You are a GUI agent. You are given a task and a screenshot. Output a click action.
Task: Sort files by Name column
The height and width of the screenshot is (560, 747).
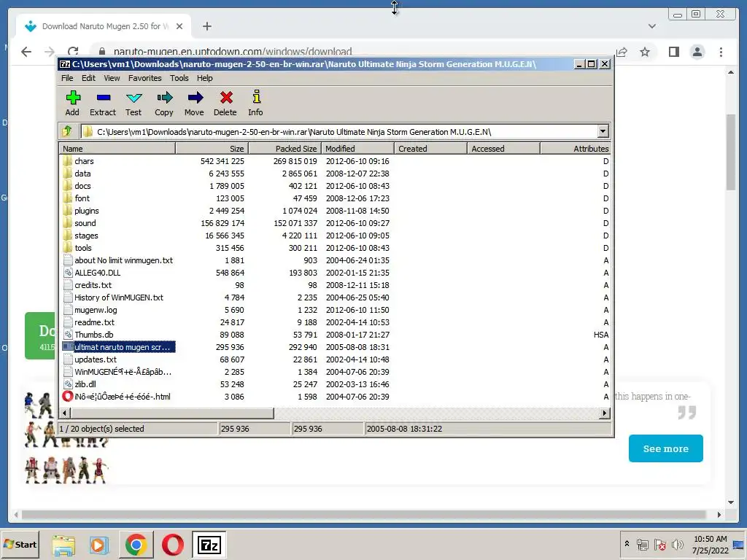(x=117, y=149)
